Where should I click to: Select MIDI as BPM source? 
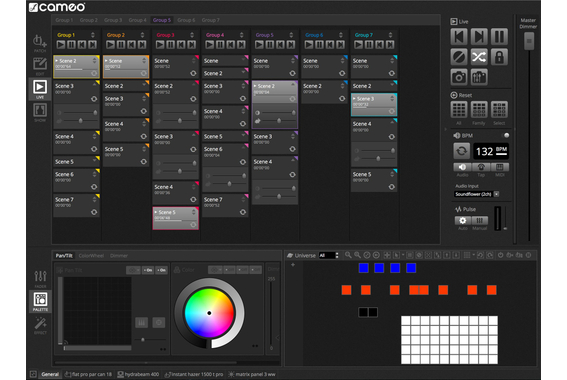pos(499,167)
